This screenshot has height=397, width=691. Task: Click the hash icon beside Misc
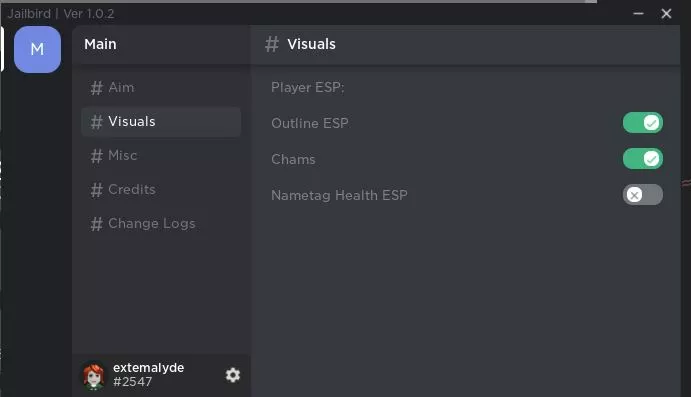(x=97, y=156)
